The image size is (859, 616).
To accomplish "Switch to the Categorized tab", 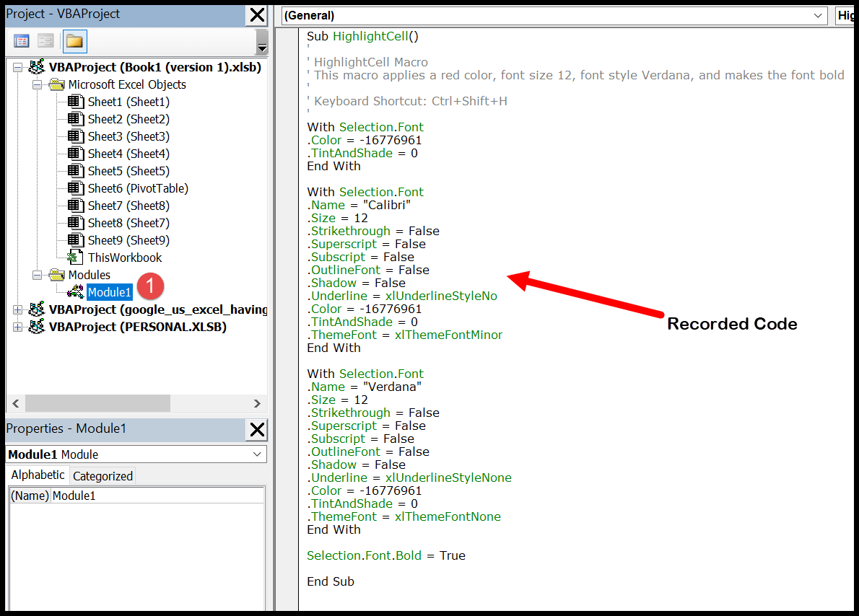I will [x=103, y=476].
